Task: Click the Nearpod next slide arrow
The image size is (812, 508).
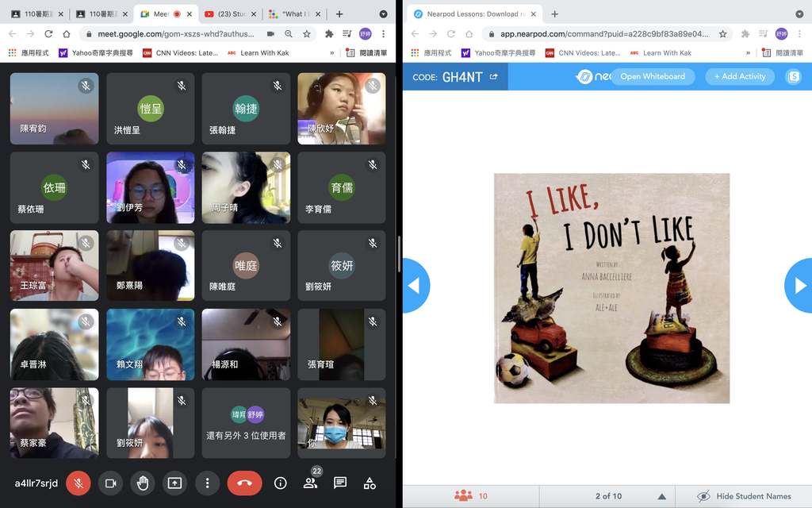Action: point(799,286)
